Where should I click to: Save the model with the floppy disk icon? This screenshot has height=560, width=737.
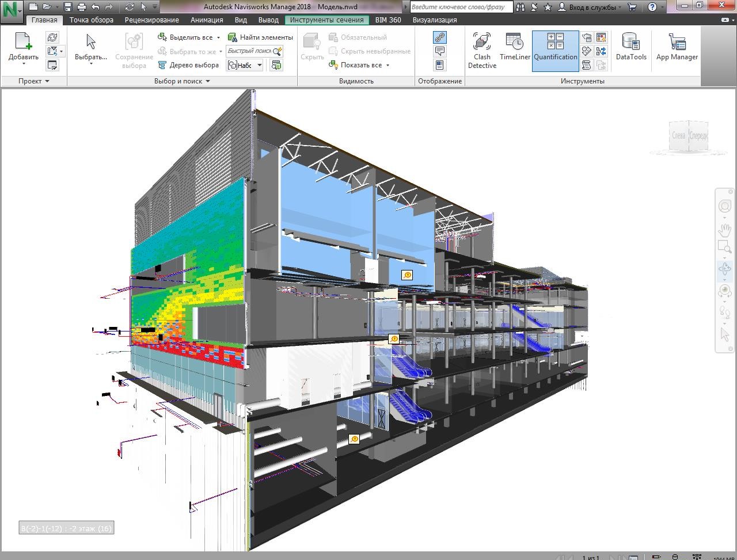tap(68, 7)
